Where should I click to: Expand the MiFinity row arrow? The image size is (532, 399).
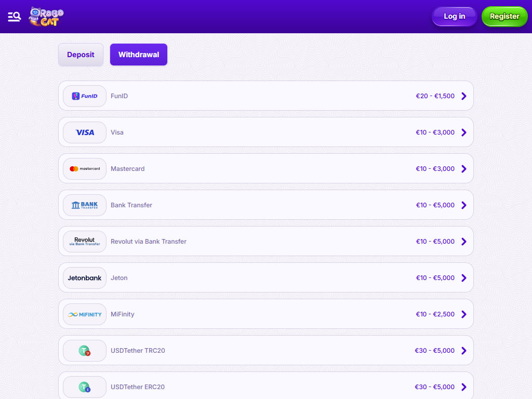pyautogui.click(x=464, y=314)
